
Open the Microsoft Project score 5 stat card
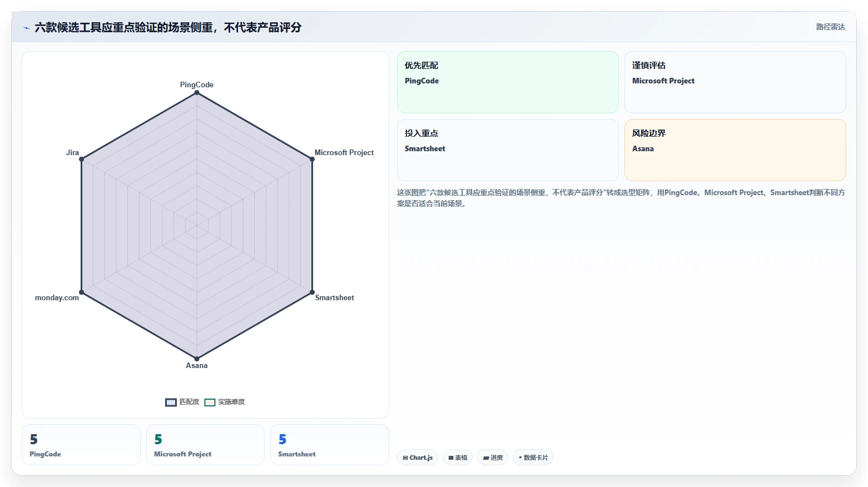(205, 445)
